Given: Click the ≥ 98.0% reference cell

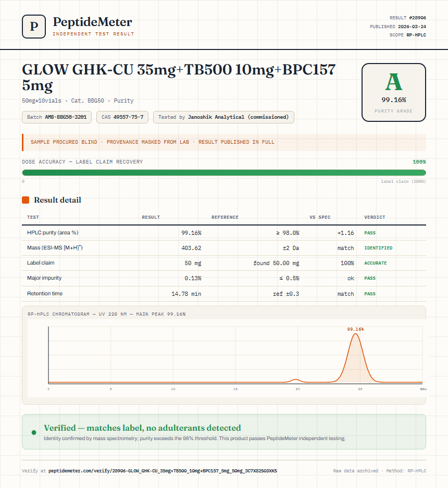Looking at the screenshot, I should pyautogui.click(x=288, y=233).
